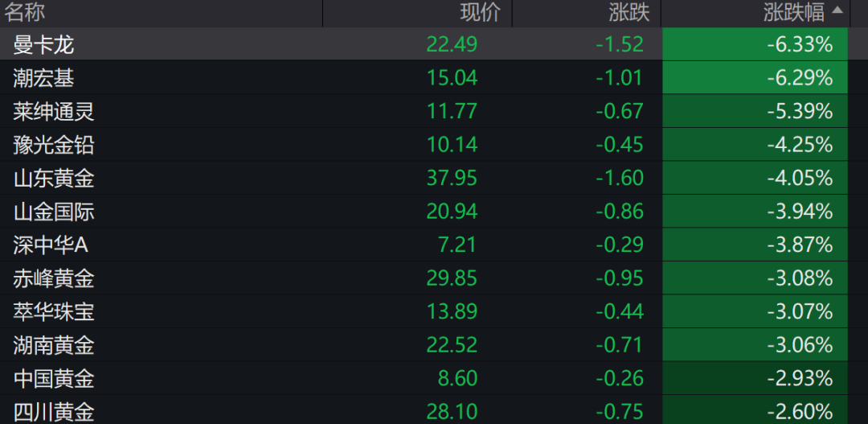Click the -6.33% change cell
868x424 pixels.
pos(799,44)
